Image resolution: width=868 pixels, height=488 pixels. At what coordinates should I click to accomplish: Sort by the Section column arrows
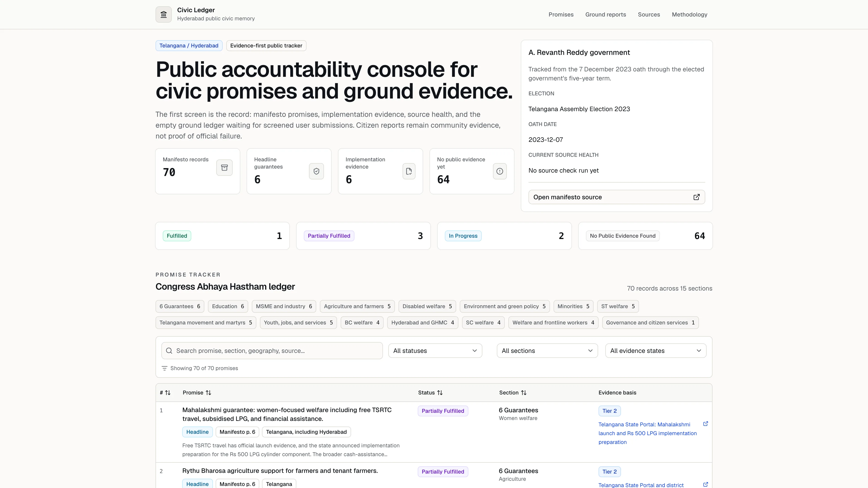(x=524, y=393)
